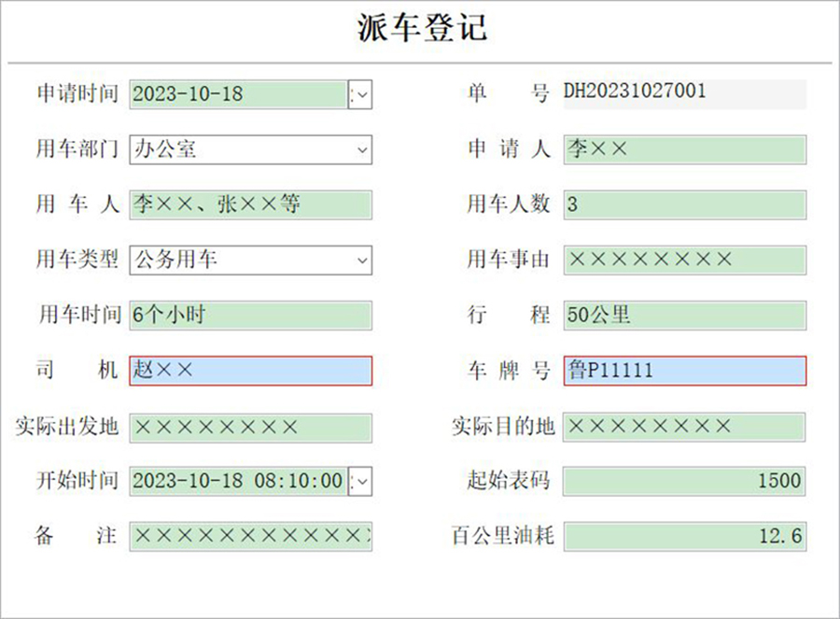Select the 起始表码 odometer field showing 1500

[x=686, y=482]
